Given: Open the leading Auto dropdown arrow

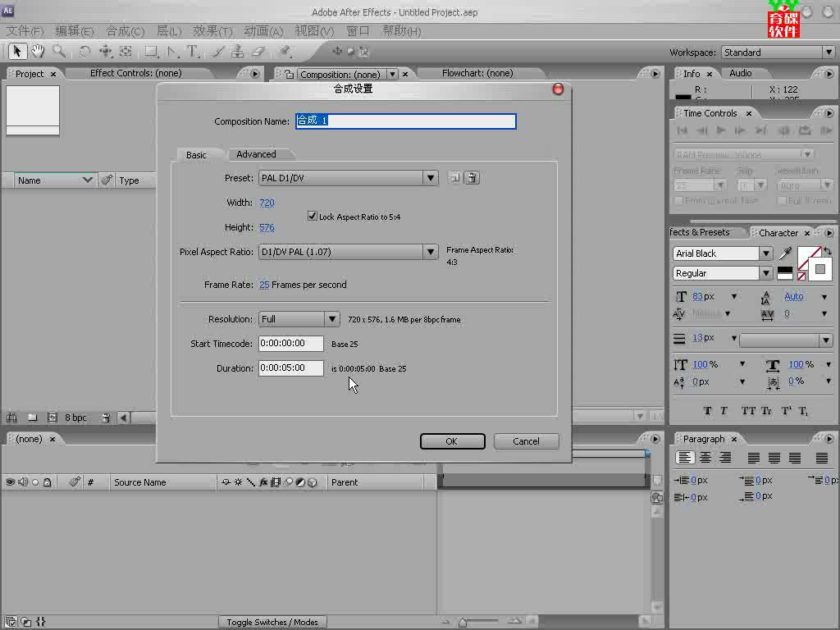Looking at the screenshot, I should point(824,296).
